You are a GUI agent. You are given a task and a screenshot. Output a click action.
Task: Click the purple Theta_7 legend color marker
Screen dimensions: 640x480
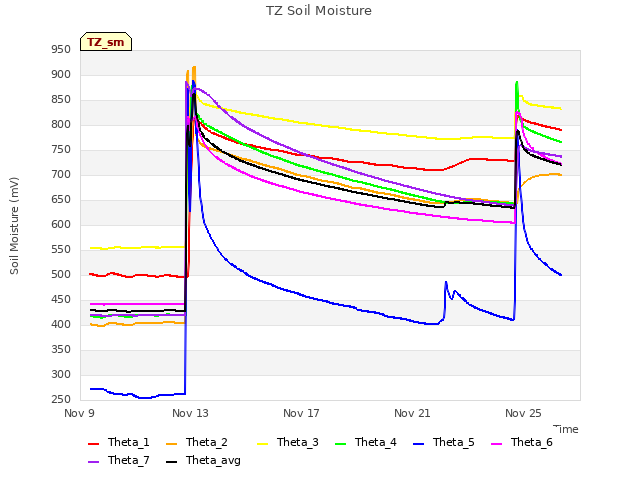(x=93, y=462)
